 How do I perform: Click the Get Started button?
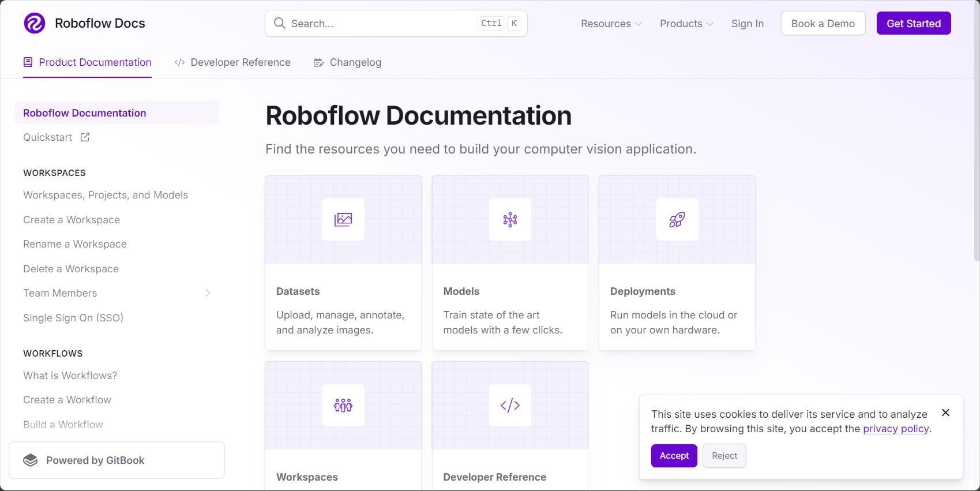coord(914,23)
